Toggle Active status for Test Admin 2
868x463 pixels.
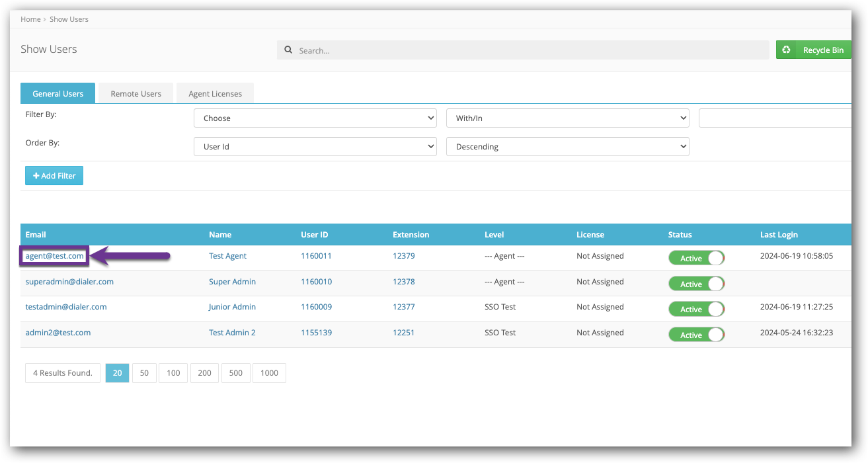pos(696,335)
